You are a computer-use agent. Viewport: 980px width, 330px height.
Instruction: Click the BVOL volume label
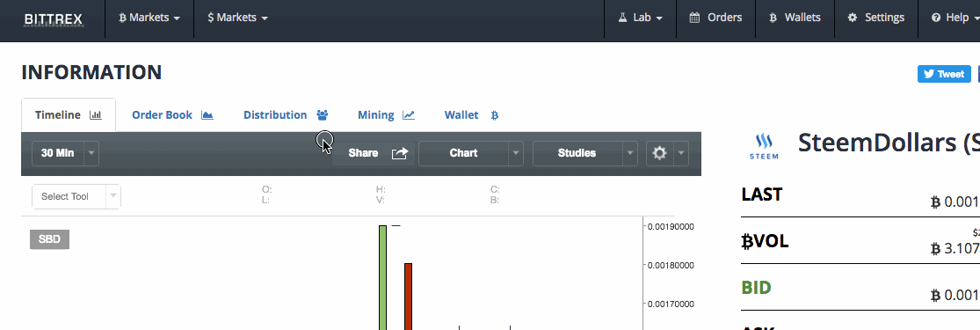coord(765,241)
